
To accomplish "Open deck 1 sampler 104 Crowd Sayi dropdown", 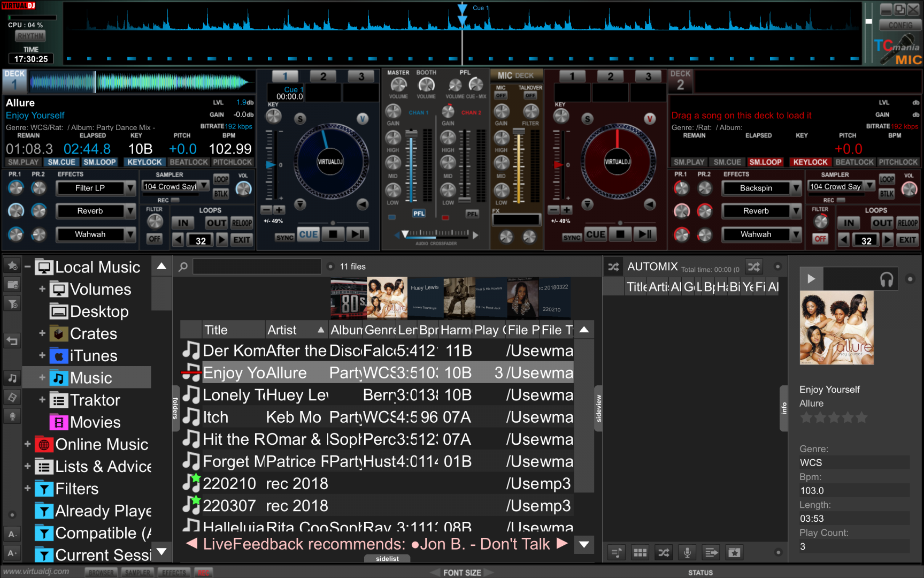I will 204,186.
